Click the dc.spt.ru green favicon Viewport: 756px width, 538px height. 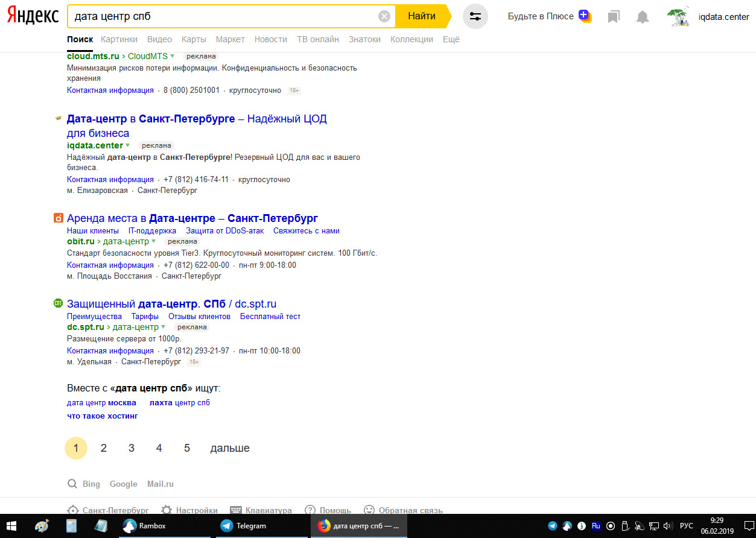(x=59, y=303)
